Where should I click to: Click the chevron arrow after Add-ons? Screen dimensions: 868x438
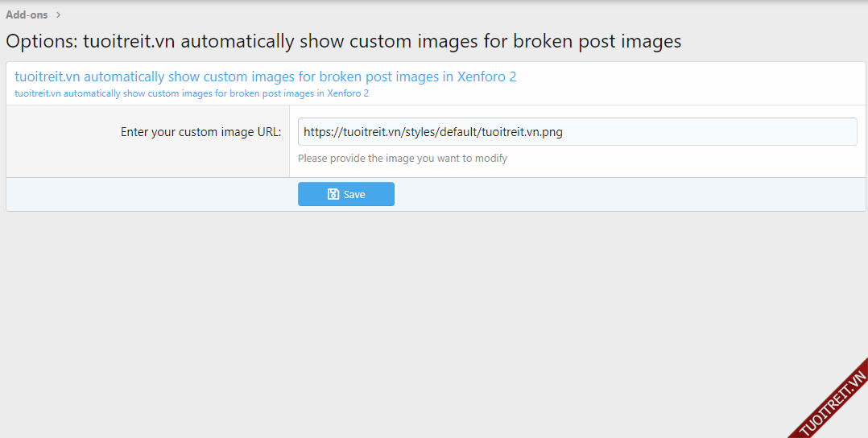click(59, 14)
